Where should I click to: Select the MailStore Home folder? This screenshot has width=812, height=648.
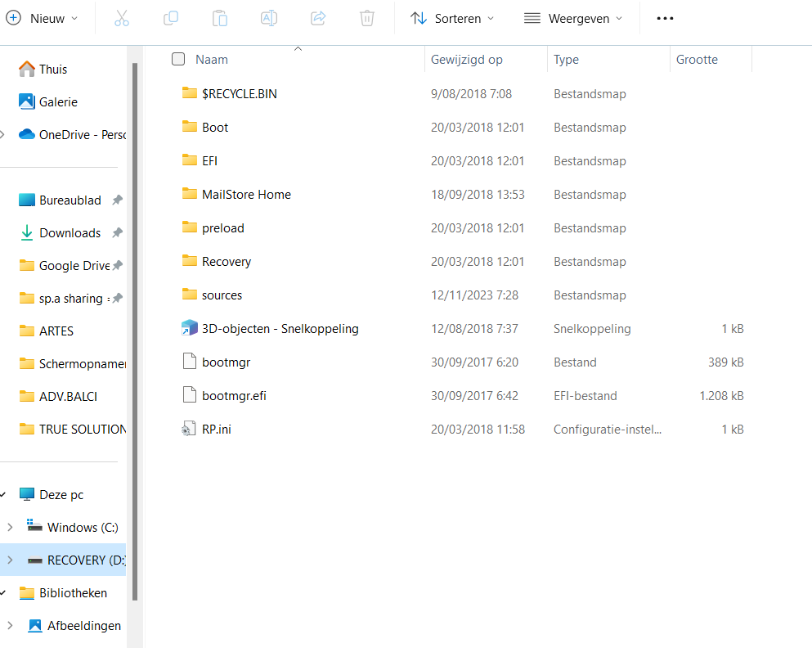coord(246,194)
